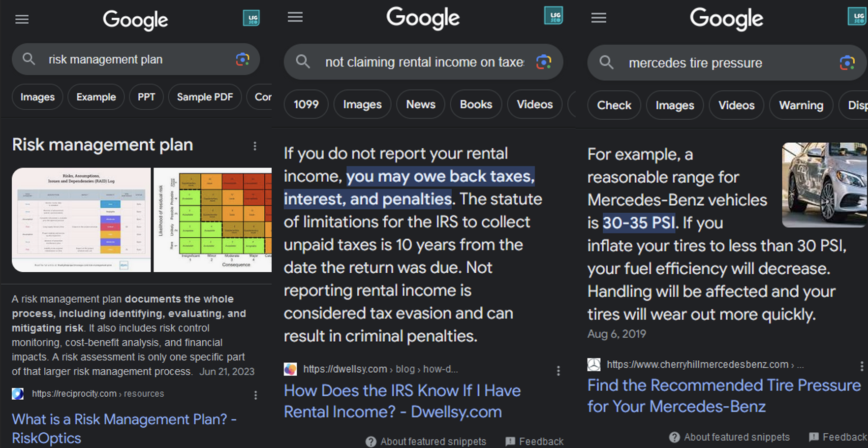Select Books filter chip
The image size is (868, 448).
click(476, 104)
